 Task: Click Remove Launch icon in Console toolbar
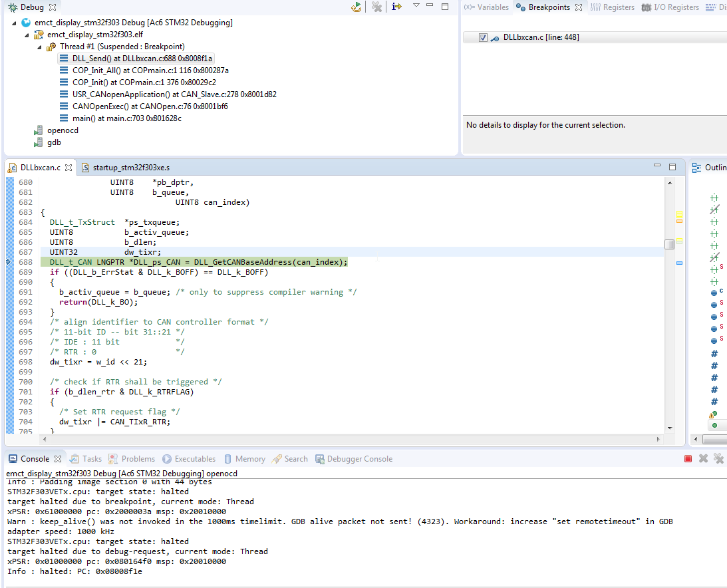coord(703,459)
